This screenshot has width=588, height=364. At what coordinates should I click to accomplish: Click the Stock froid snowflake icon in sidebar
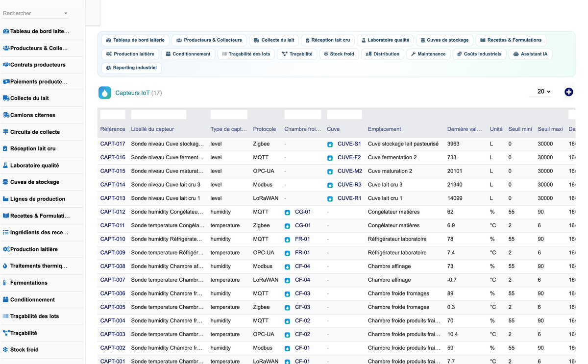click(x=5, y=350)
